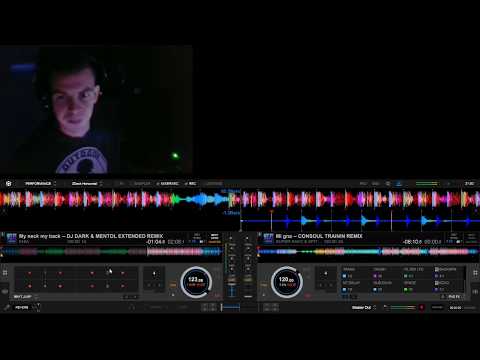Click the pad grid view icon left of deck 1
480x360 pixels.
click(x=5, y=273)
